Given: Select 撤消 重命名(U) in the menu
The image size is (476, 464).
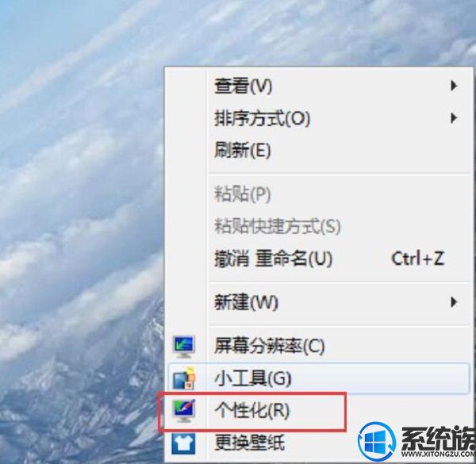Looking at the screenshot, I should pyautogui.click(x=319, y=259).
